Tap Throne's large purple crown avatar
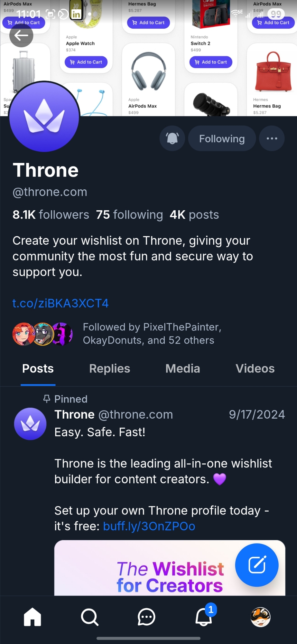 pyautogui.click(x=44, y=117)
